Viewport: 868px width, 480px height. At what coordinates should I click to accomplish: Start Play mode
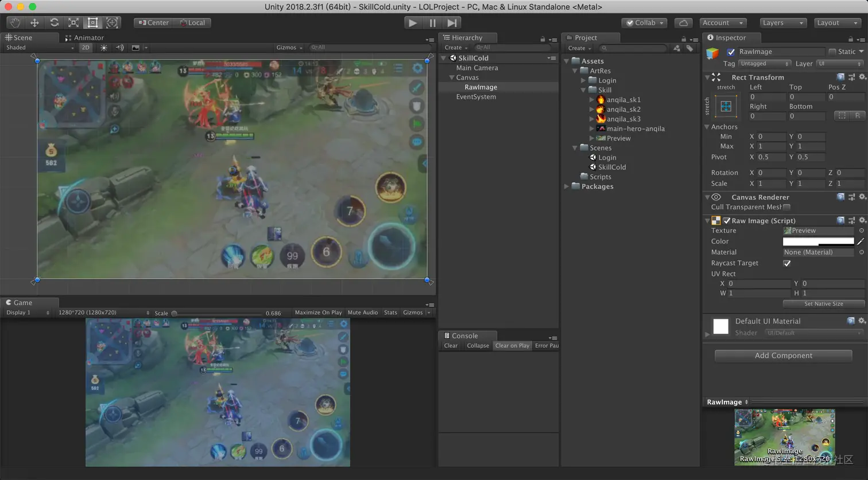(412, 23)
